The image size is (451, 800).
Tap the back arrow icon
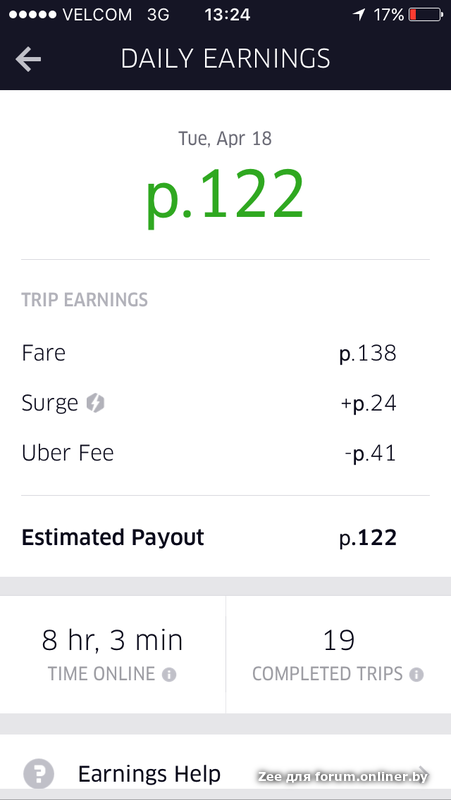[28, 59]
